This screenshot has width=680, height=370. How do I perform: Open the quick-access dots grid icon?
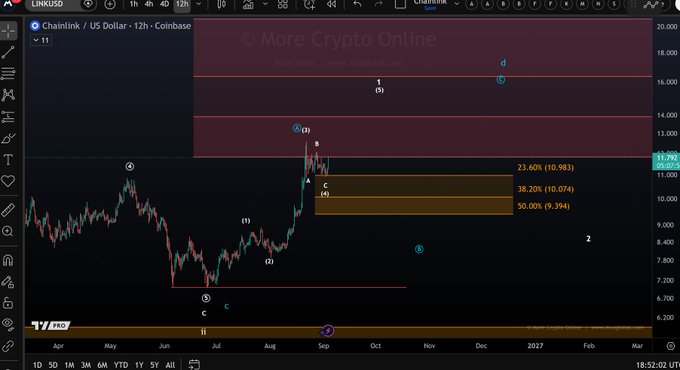tap(634, 4)
